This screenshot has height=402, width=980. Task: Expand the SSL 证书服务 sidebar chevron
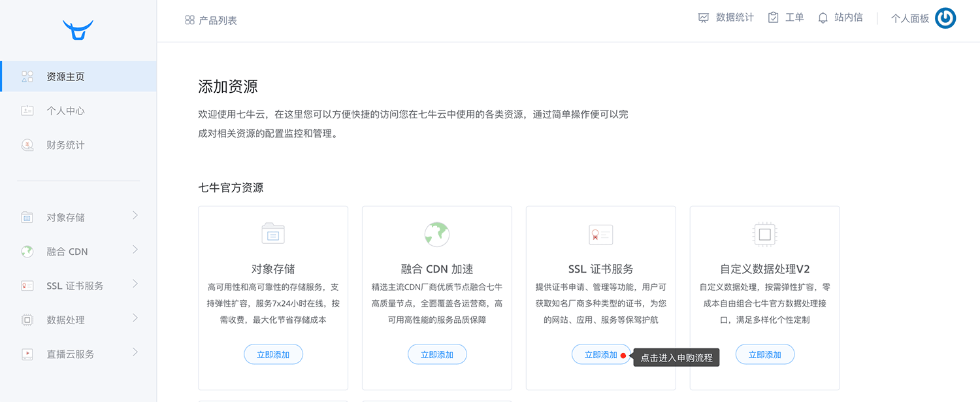pyautogui.click(x=135, y=284)
